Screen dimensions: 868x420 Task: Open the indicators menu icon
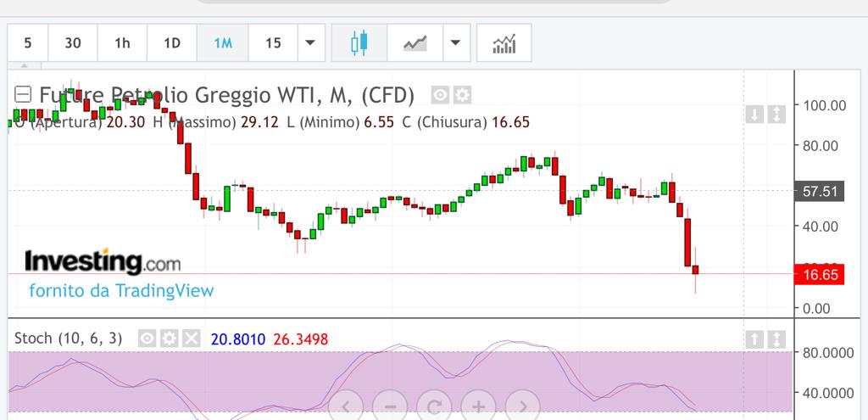504,42
